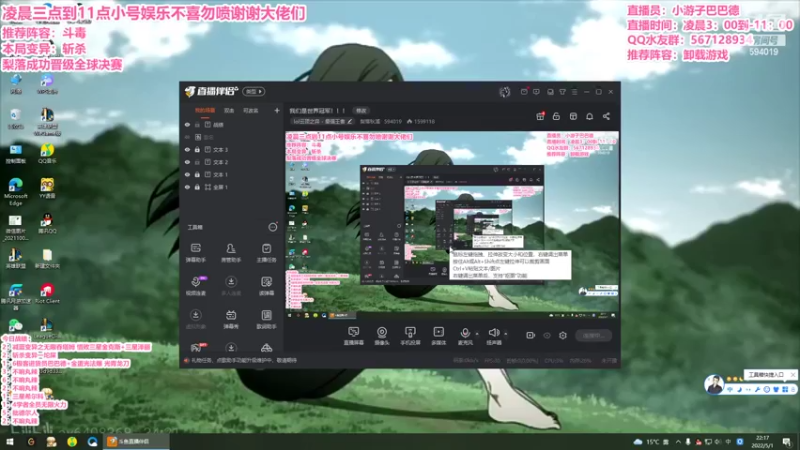Add 手机投屏 phone mirroring source
The width and height of the screenshot is (800, 450).
click(x=410, y=336)
